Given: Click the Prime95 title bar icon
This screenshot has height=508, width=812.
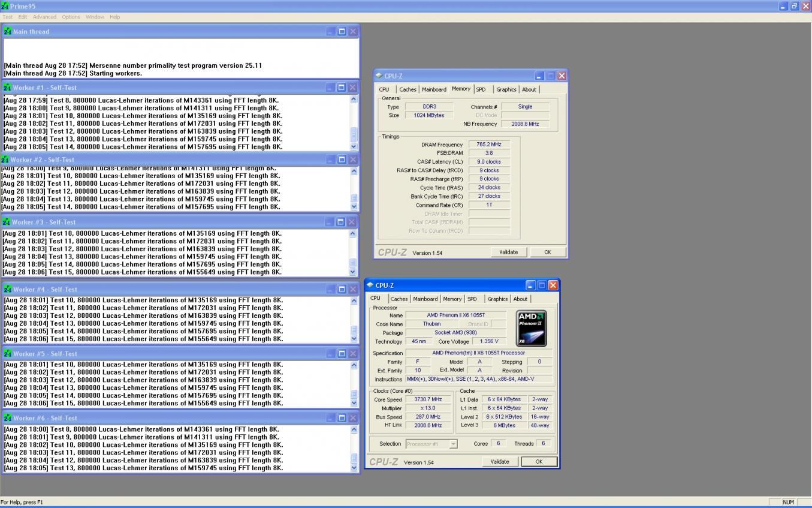Looking at the screenshot, I should 5,5.
